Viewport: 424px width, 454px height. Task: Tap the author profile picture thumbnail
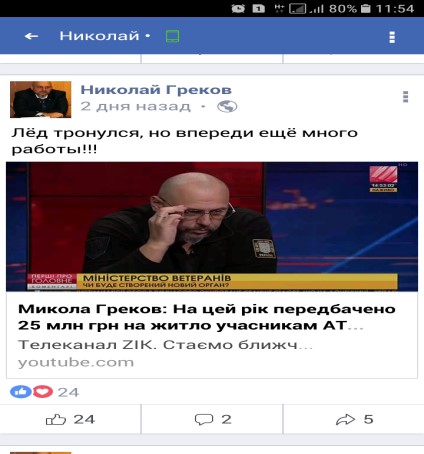pyautogui.click(x=40, y=99)
